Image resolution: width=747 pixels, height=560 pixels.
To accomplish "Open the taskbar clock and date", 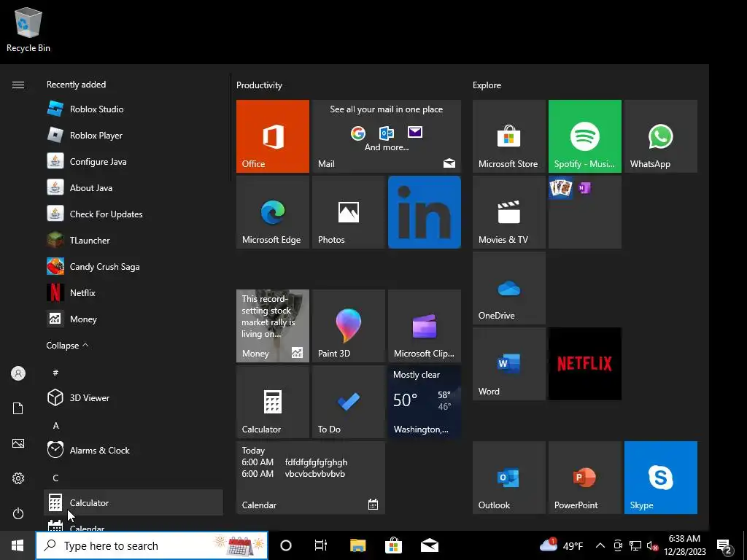I will point(684,545).
